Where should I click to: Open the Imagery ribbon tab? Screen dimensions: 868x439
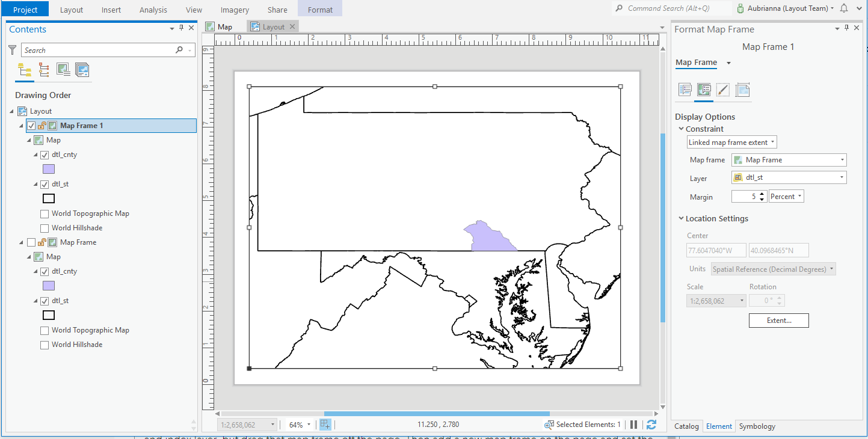[x=234, y=10]
